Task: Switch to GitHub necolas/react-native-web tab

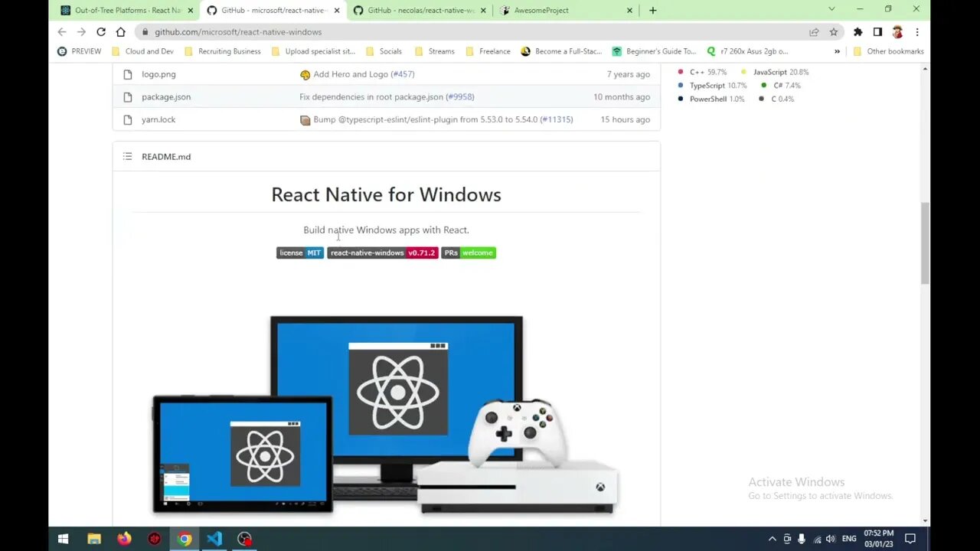Action: (420, 11)
